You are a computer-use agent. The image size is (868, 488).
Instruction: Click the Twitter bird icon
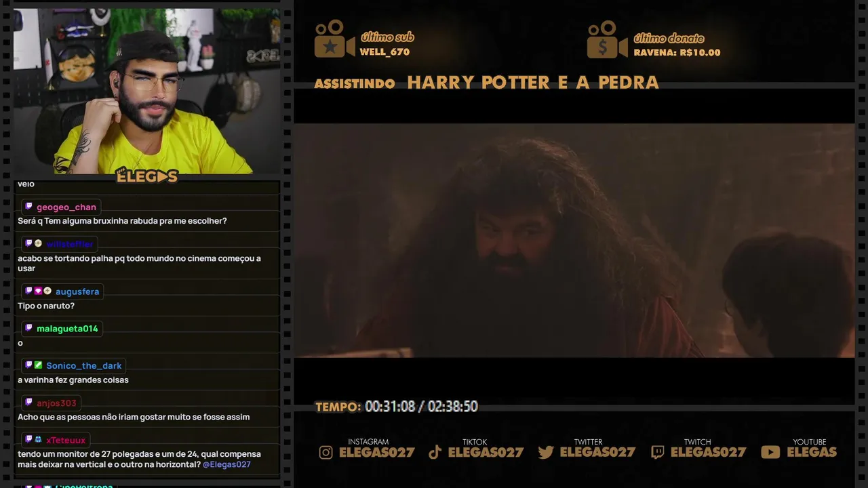[546, 452]
